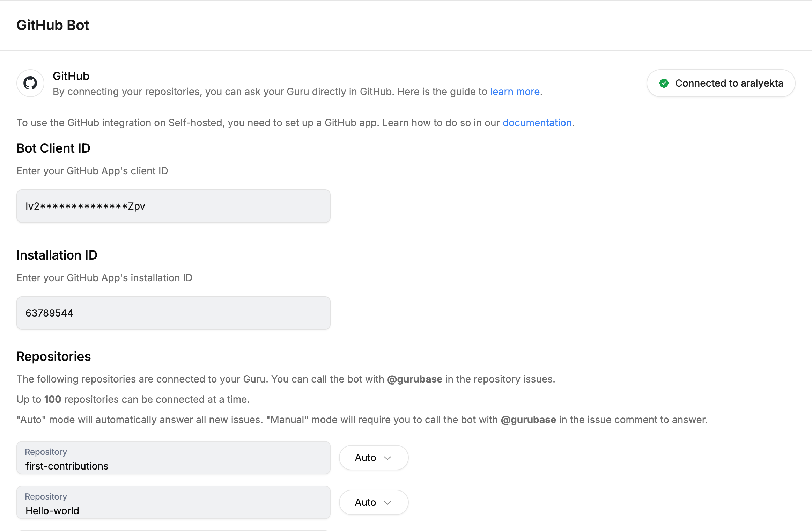
Task: Click the green verified checkmark icon
Action: (x=664, y=83)
